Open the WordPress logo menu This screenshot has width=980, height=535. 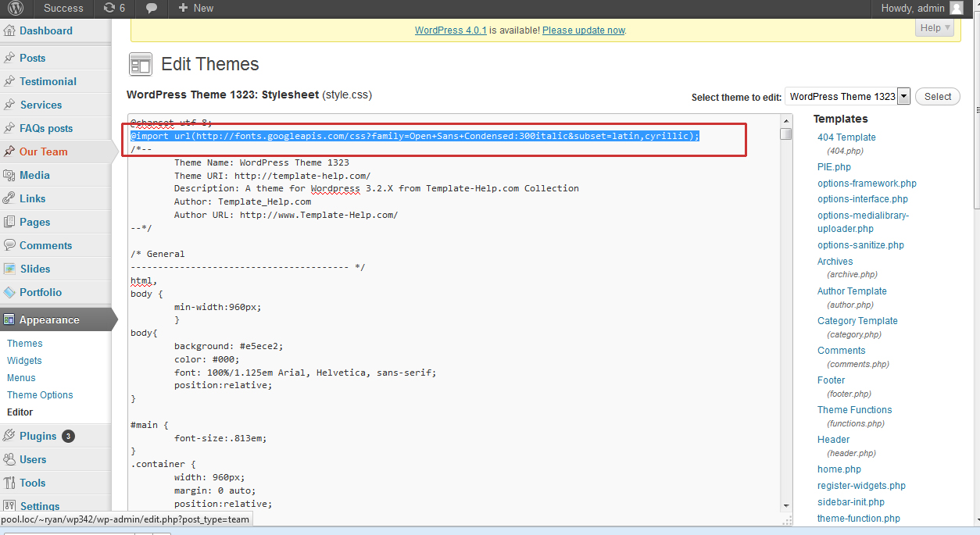(16, 9)
